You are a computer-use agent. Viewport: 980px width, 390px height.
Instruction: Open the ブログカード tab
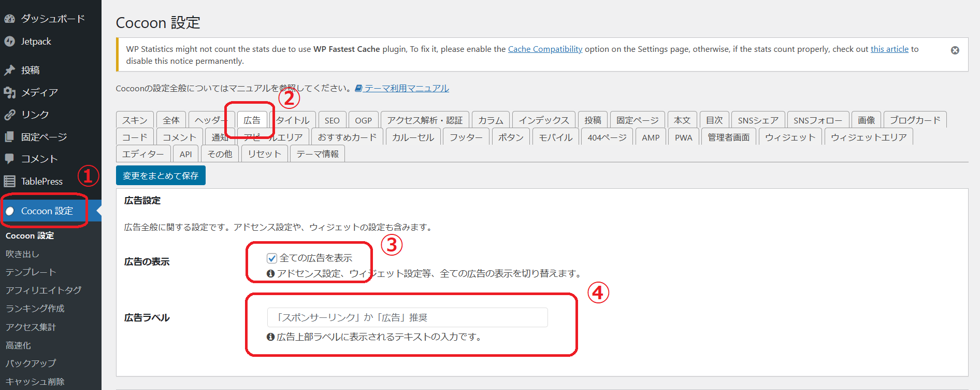point(915,120)
